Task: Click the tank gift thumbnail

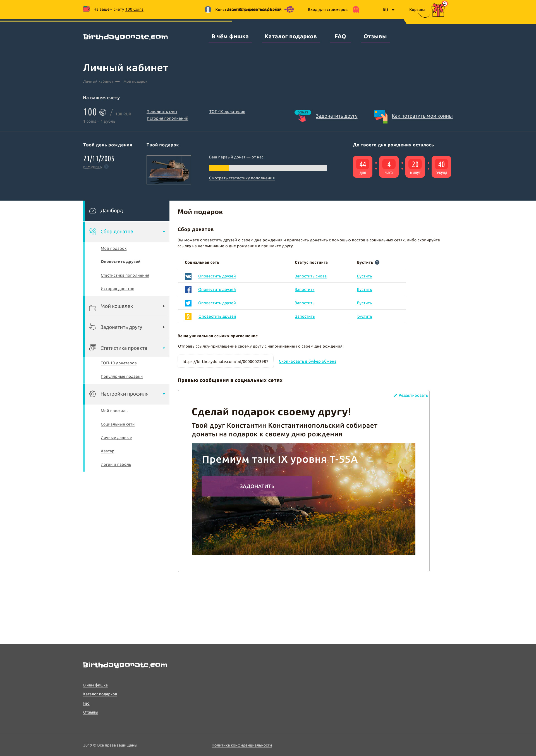Action: 169,170
